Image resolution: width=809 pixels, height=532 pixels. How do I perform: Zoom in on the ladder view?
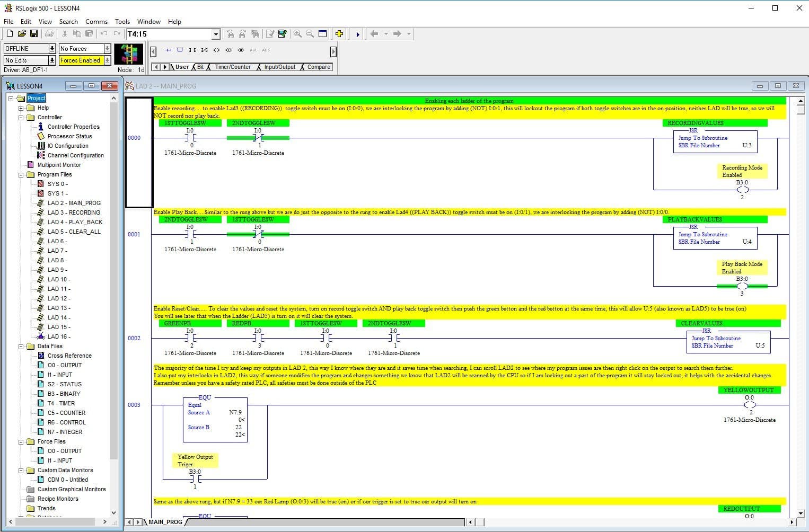coord(297,33)
